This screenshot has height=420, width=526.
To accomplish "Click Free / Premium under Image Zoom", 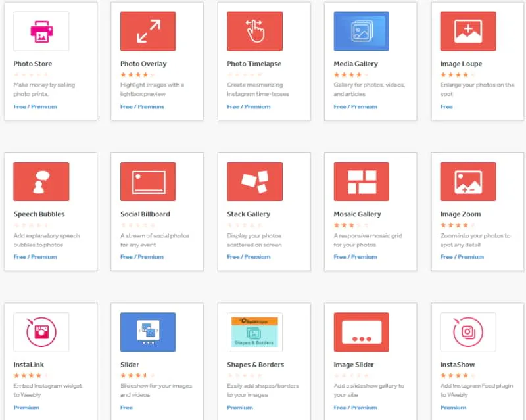I will click(x=462, y=257).
